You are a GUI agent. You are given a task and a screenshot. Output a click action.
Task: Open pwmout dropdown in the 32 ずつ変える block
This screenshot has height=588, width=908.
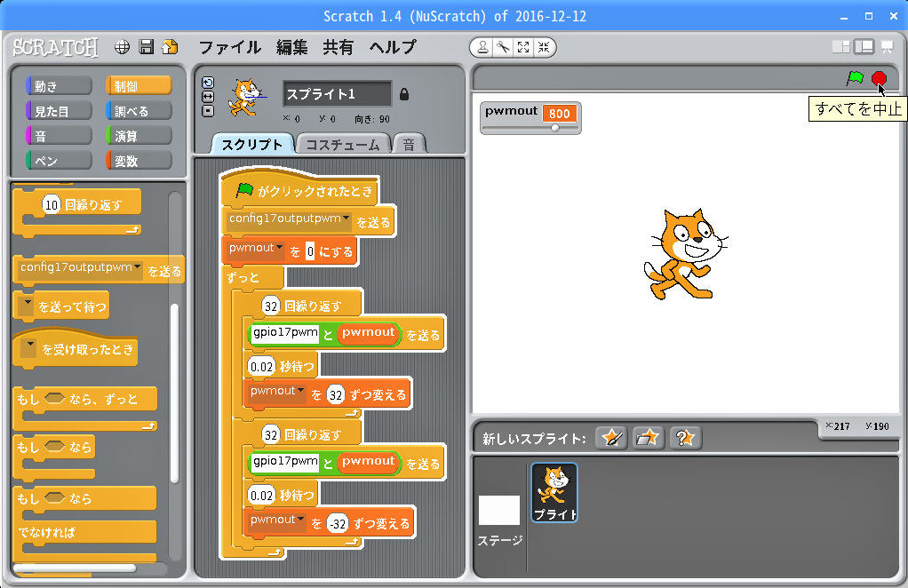pos(301,391)
